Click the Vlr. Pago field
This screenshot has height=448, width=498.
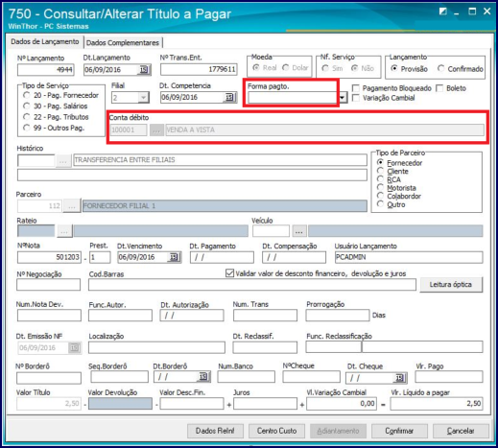[449, 377]
